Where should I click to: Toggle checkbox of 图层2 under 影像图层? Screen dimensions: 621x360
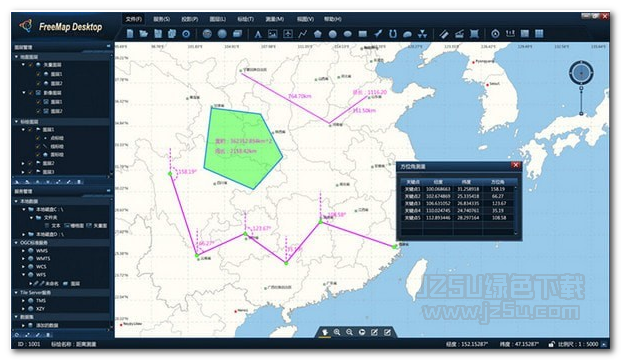38,111
